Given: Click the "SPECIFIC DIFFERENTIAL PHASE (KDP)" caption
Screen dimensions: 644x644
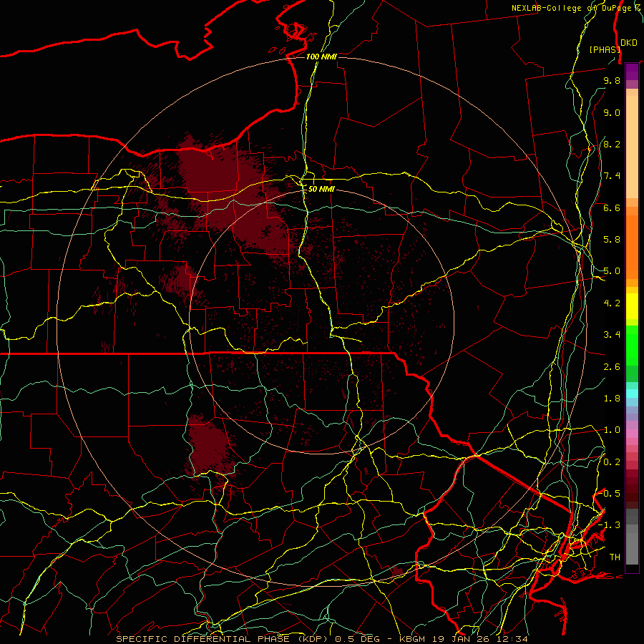Looking at the screenshot, I should [x=224, y=639].
